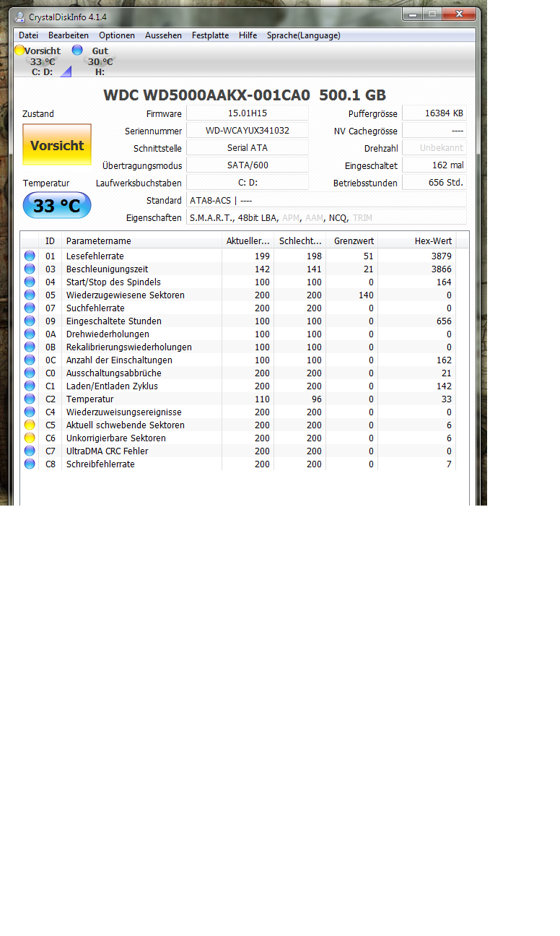Open the Datei menu

pos(28,35)
